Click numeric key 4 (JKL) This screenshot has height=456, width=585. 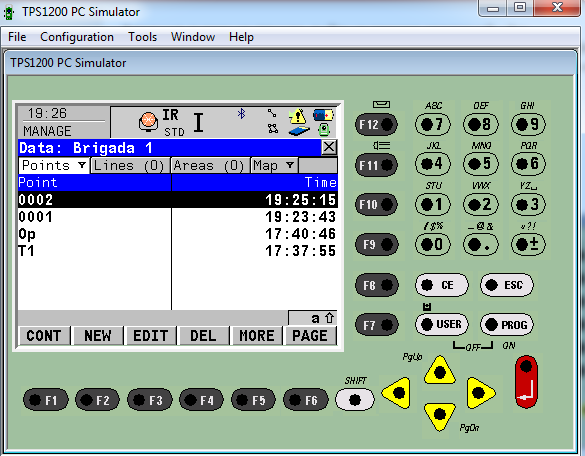click(x=433, y=164)
